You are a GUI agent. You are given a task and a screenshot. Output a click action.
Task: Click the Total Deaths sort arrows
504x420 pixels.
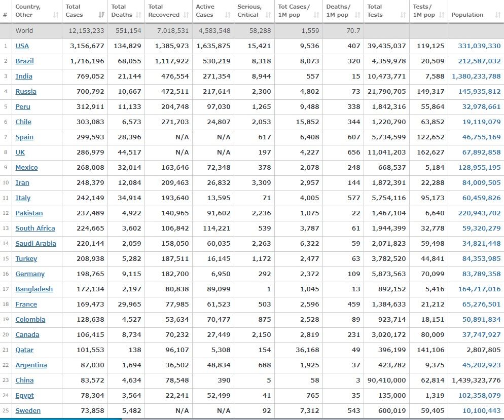tap(138, 15)
